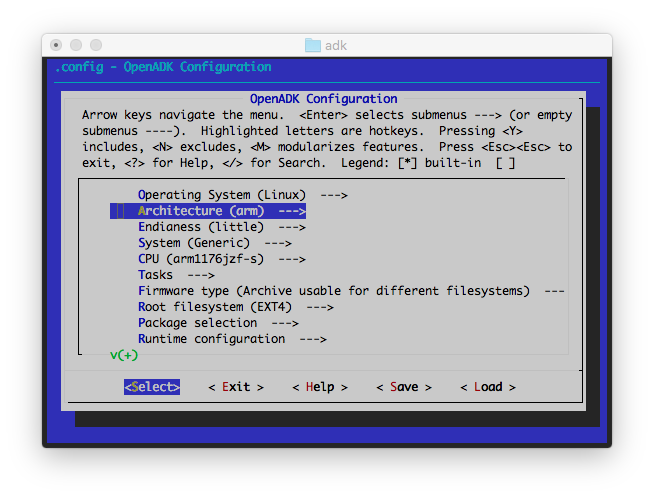Screen dimensions: 654x498
Task: Click the Help button
Action: point(320,387)
